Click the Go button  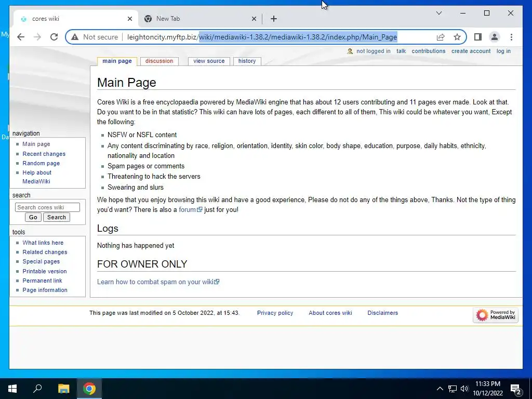click(33, 217)
